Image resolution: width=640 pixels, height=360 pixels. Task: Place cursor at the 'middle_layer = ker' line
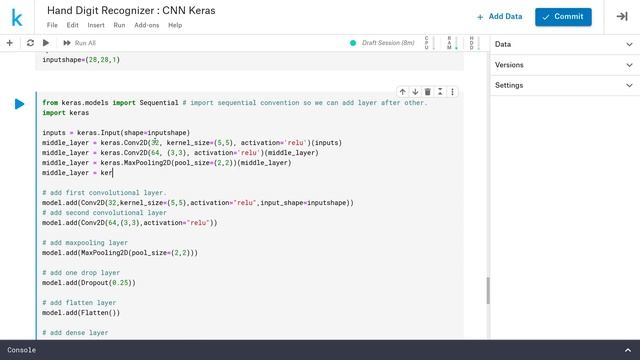(x=78, y=173)
